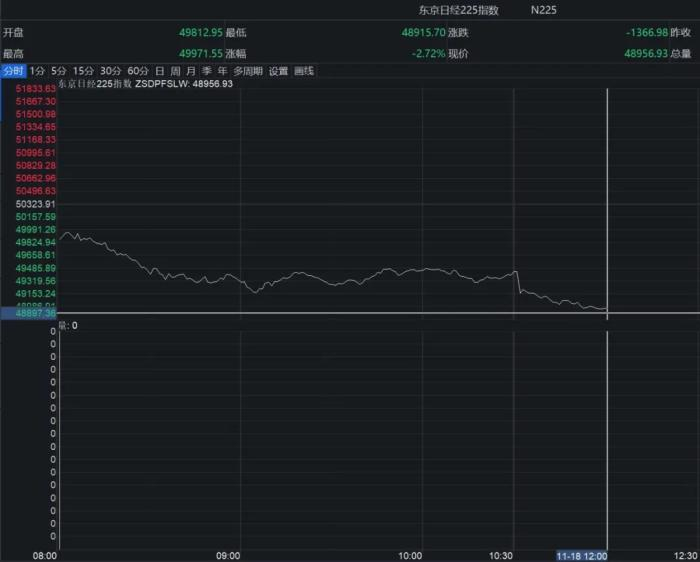
Task: Click the 51500.98 price axis label
Action: pos(36,114)
